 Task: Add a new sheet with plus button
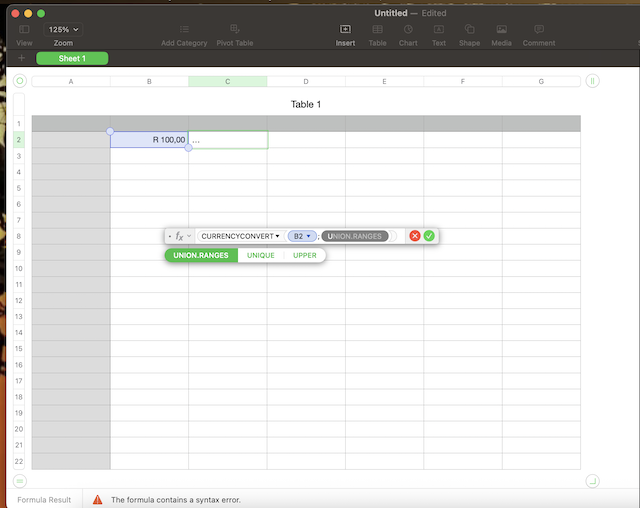click(21, 58)
